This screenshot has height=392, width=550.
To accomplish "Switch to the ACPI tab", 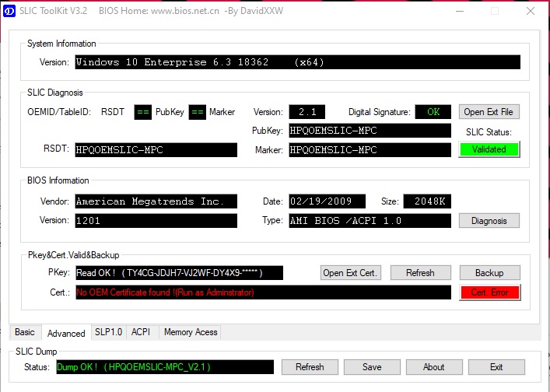I will 141,332.
